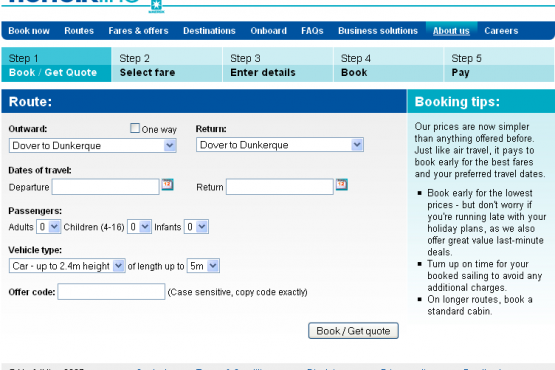Screen dimensions: 555x370
Task: Expand the Children (4-16) count dropdown
Action: click(139, 227)
